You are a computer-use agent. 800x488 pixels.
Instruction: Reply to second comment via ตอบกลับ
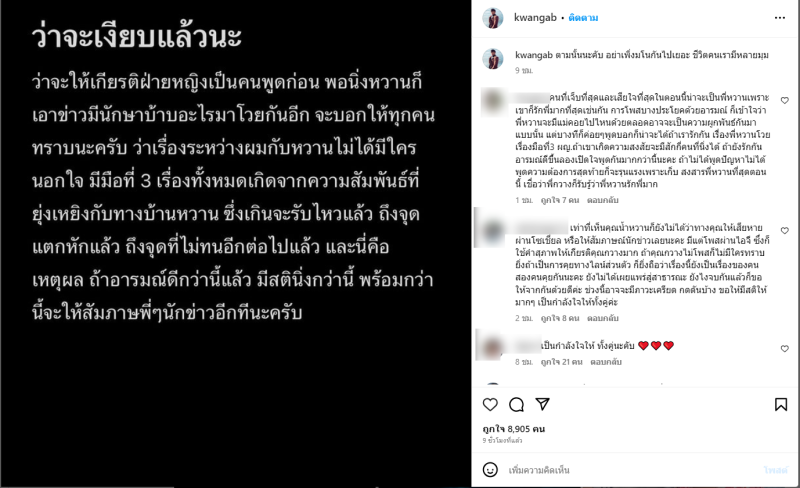coord(603,318)
